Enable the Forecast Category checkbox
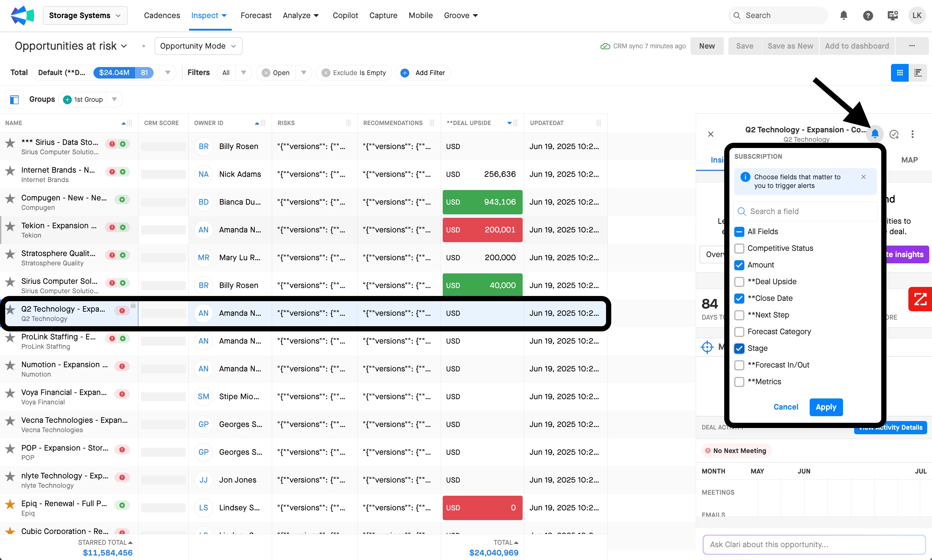The height and width of the screenshot is (560, 932). coord(739,332)
